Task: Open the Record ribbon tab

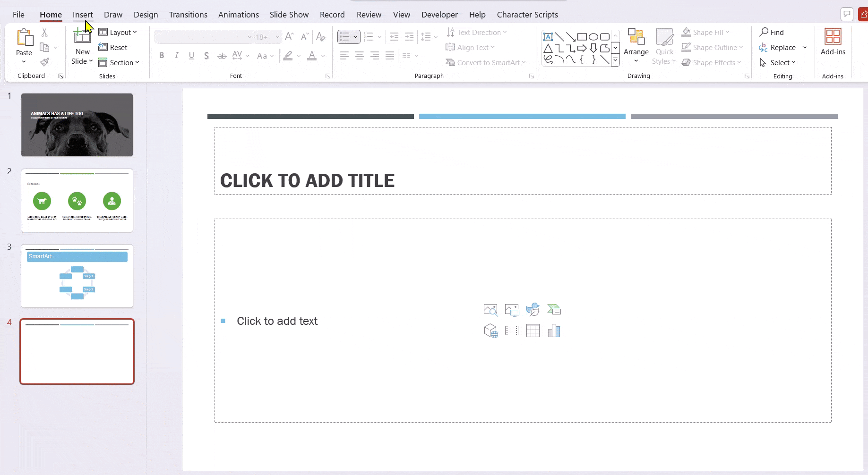Action: click(332, 14)
